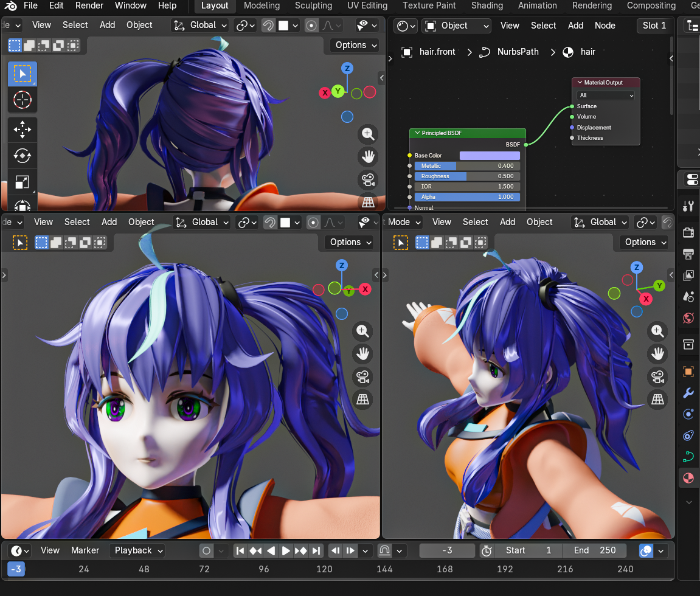The width and height of the screenshot is (700, 596).
Task: Toggle snapping magnet in top-left viewport header
Action: click(x=268, y=26)
